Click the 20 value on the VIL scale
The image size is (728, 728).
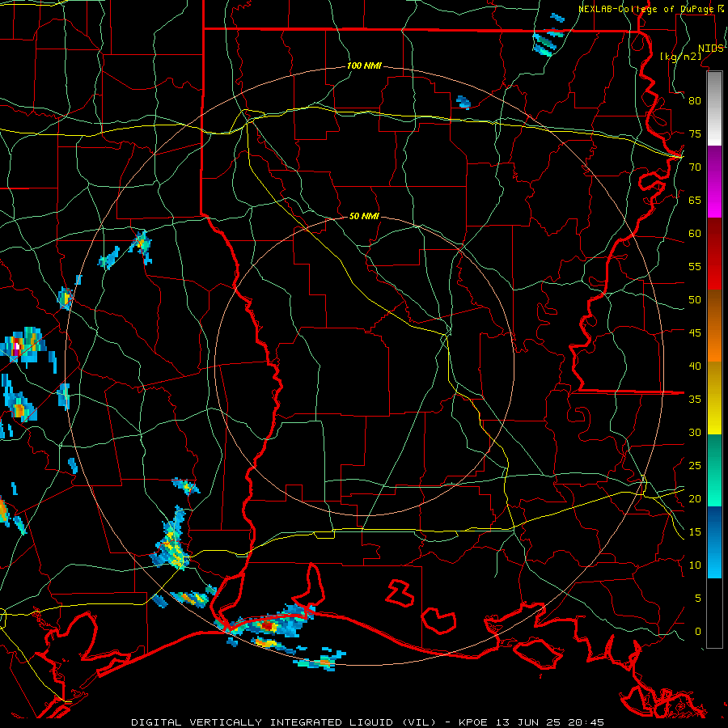(695, 499)
